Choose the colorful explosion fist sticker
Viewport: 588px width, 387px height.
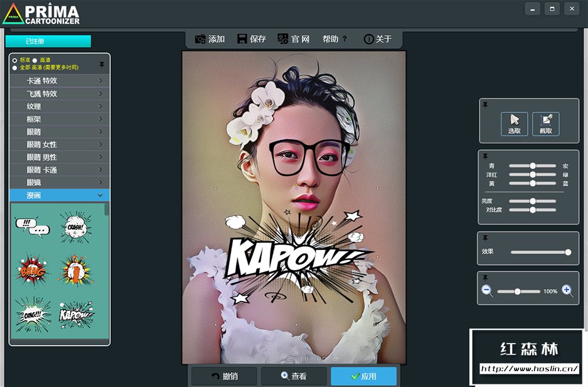point(75,270)
